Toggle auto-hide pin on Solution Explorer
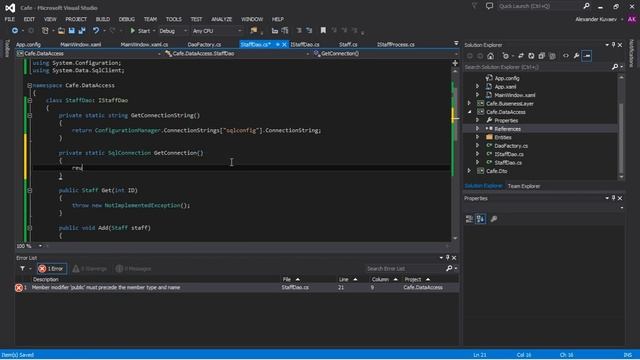This screenshot has width=640, height=360. 613,45
